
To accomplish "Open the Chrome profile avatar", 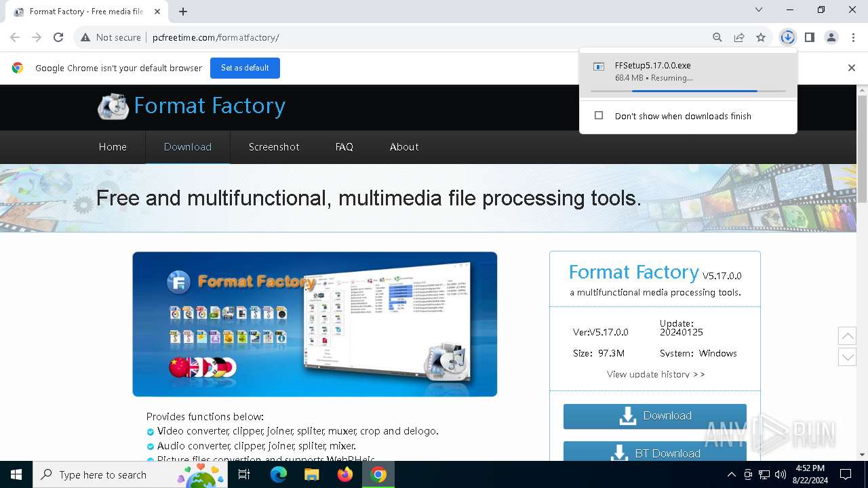I will click(x=831, y=37).
